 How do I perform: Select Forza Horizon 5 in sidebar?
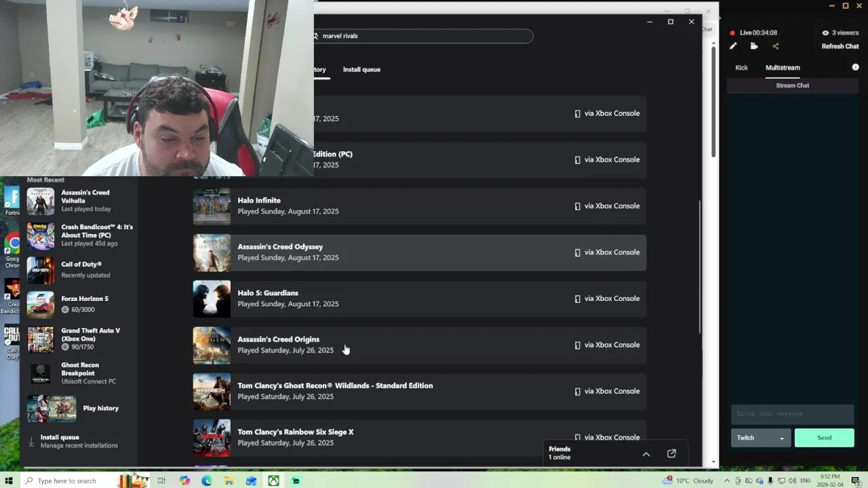[80, 304]
